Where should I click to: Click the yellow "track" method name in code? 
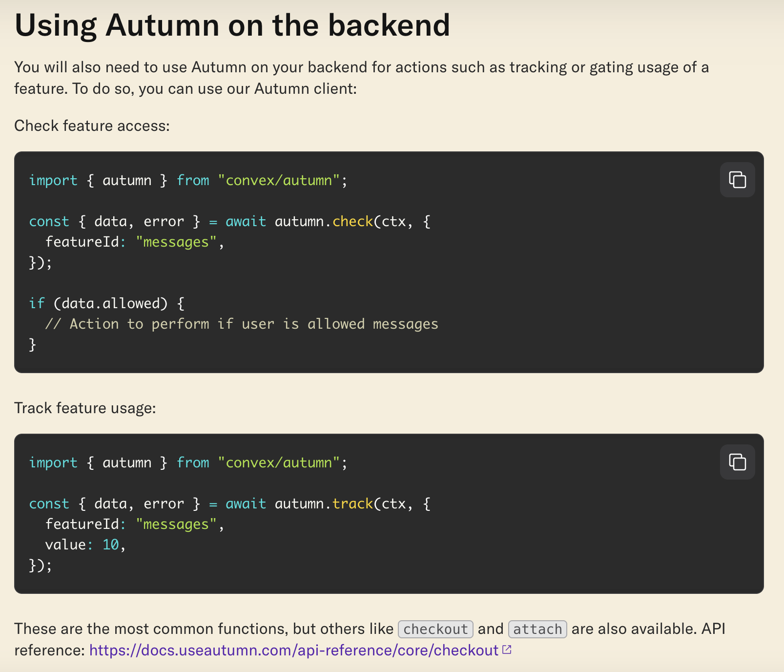[352, 504]
